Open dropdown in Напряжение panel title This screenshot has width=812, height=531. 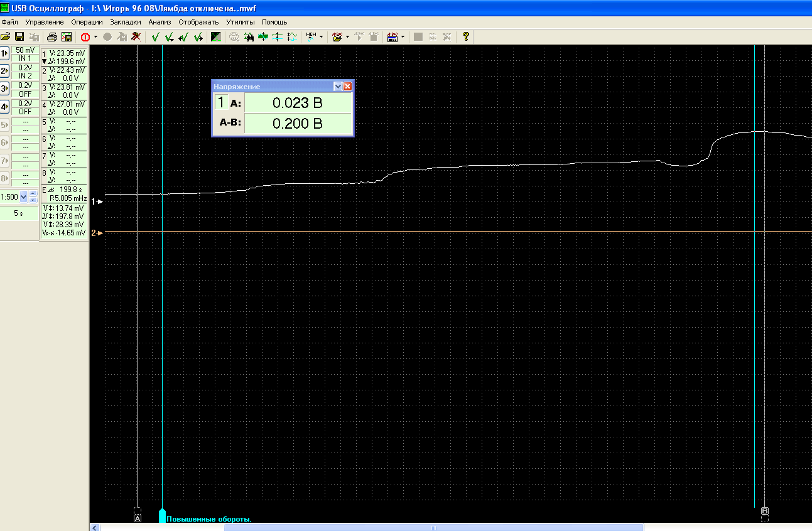338,87
